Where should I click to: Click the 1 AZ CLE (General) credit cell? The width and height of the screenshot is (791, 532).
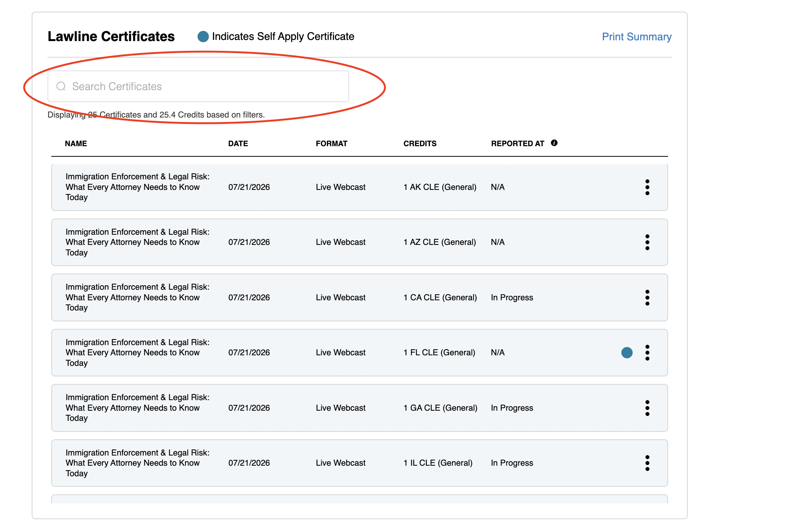tap(440, 242)
